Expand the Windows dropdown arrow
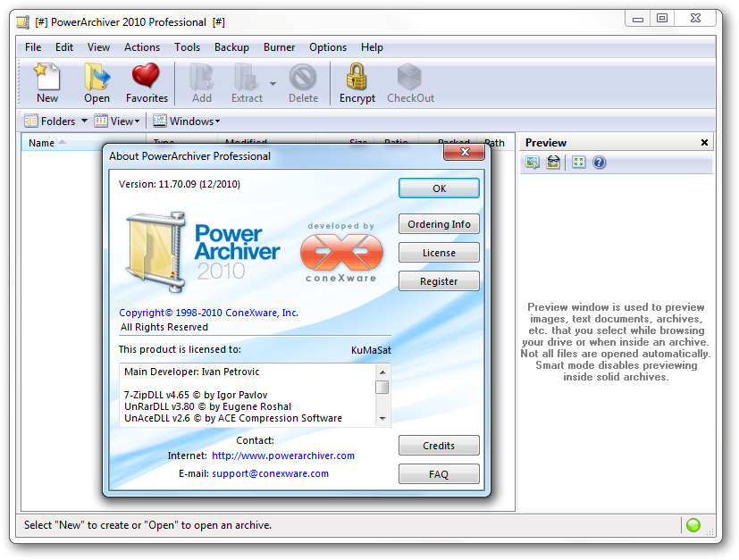739x560 pixels. (218, 121)
